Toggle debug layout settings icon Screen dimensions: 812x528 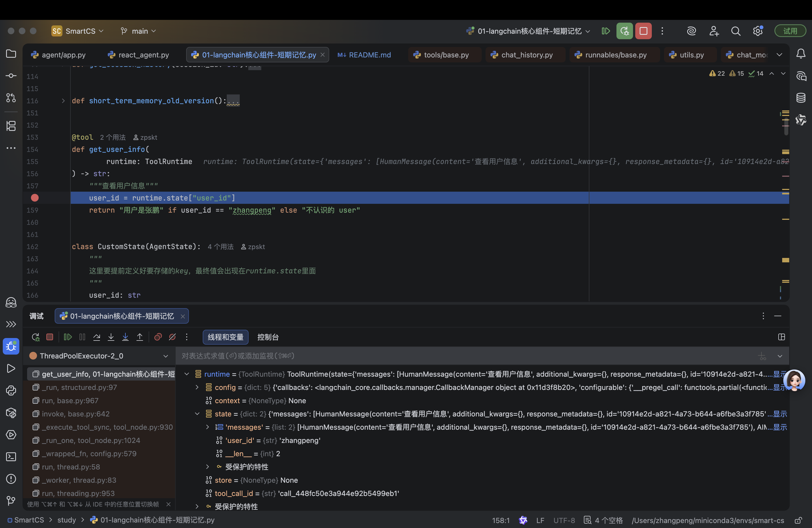(782, 337)
